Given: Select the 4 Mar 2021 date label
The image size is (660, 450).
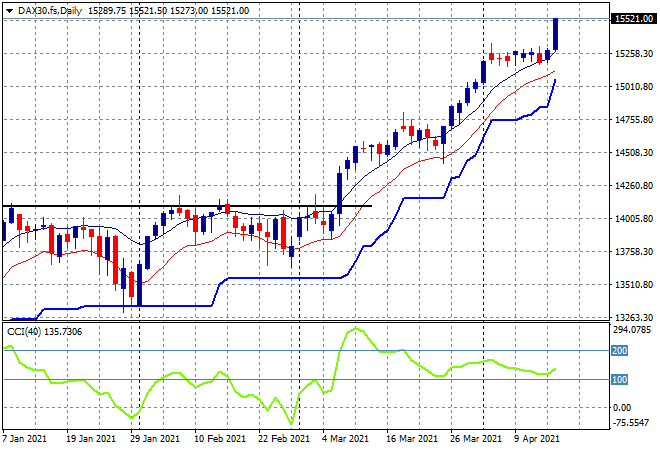Looking at the screenshot, I should pos(348,438).
